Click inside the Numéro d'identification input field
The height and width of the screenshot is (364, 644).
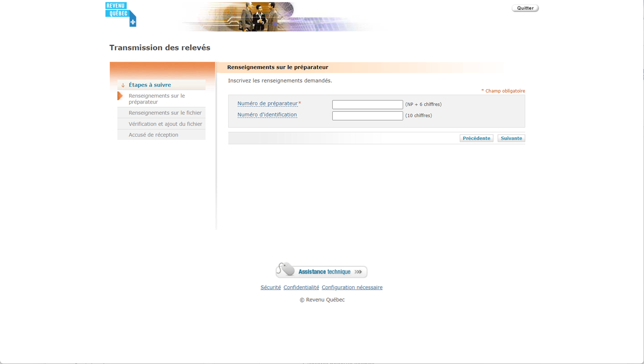point(367,116)
